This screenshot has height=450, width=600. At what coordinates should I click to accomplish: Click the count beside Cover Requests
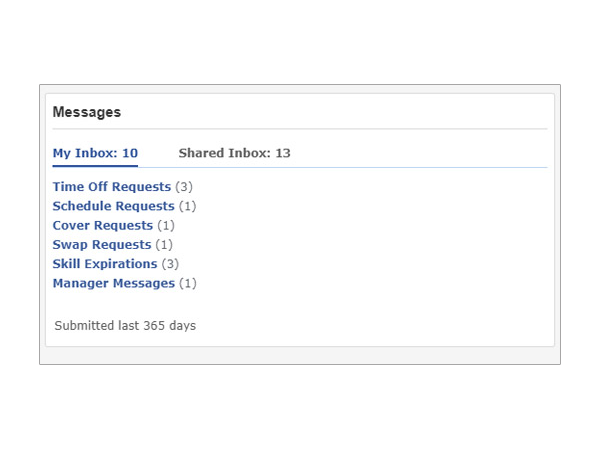click(166, 225)
